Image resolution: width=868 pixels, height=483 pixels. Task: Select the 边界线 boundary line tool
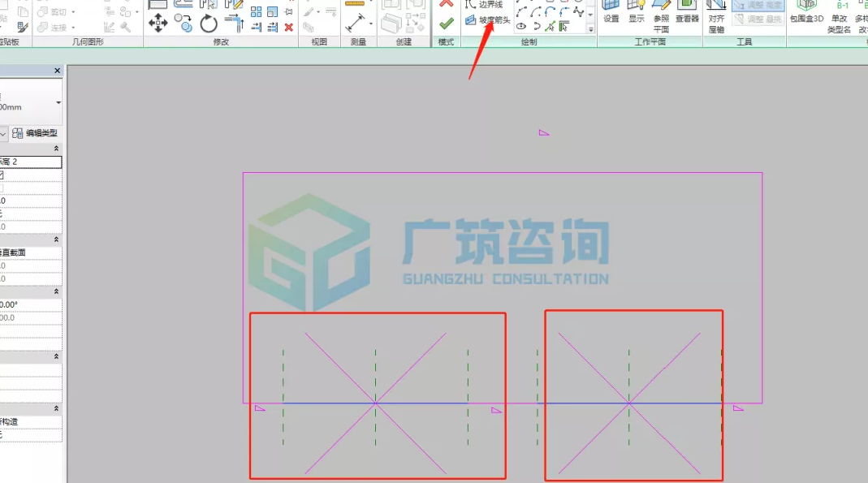[x=484, y=4]
